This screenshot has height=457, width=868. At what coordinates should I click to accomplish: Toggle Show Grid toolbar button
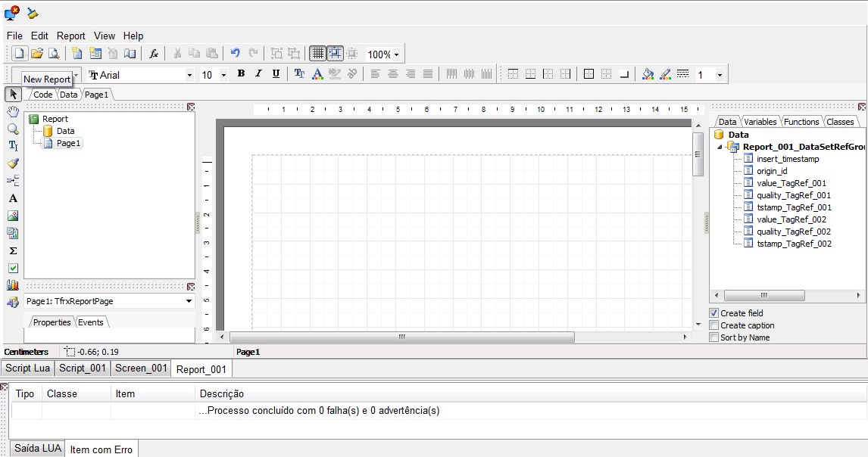[317, 54]
